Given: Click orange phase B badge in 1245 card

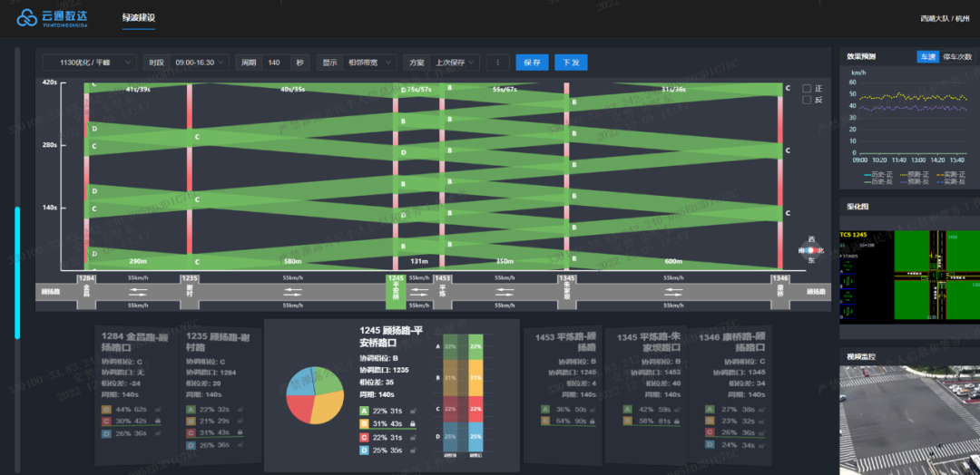Looking at the screenshot, I should click(365, 424).
